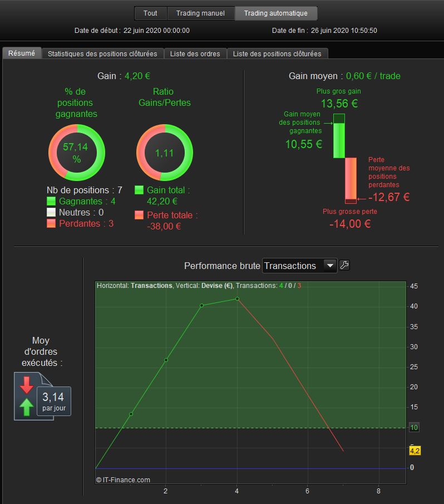Image resolution: width=444 pixels, height=504 pixels.
Task: Click the green 10 axis level label
Action: [x=414, y=428]
